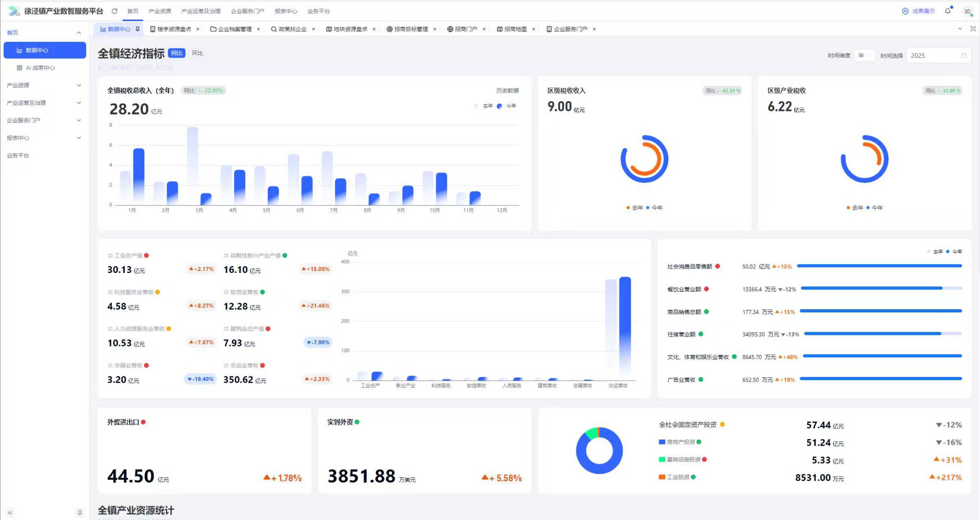Toggle 去年 legend in tax revenue chart
Image resolution: width=980 pixels, height=520 pixels.
coord(483,106)
